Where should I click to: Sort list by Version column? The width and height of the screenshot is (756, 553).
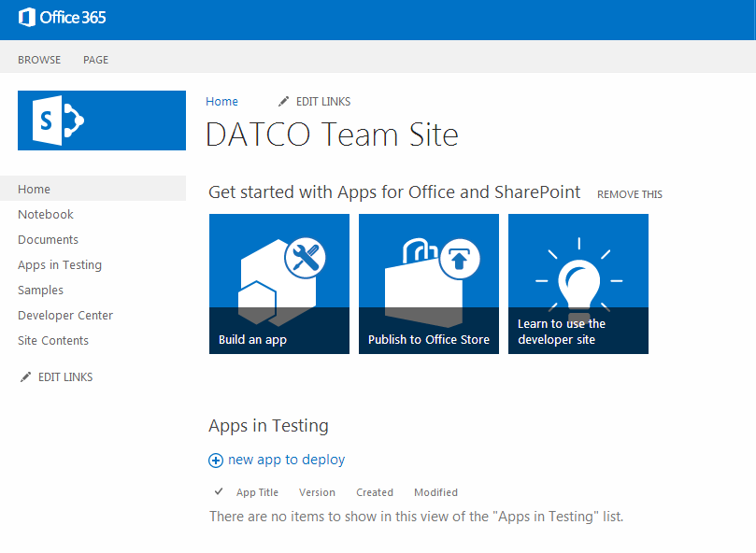(x=317, y=492)
